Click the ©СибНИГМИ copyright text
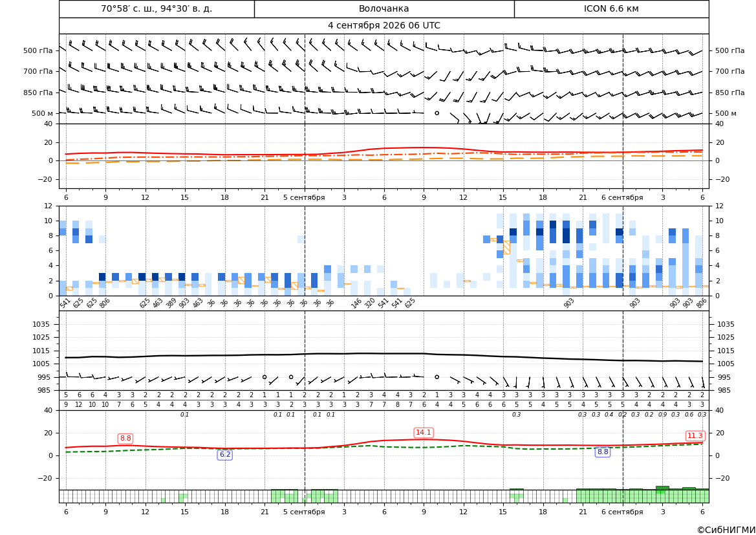 coord(726,530)
